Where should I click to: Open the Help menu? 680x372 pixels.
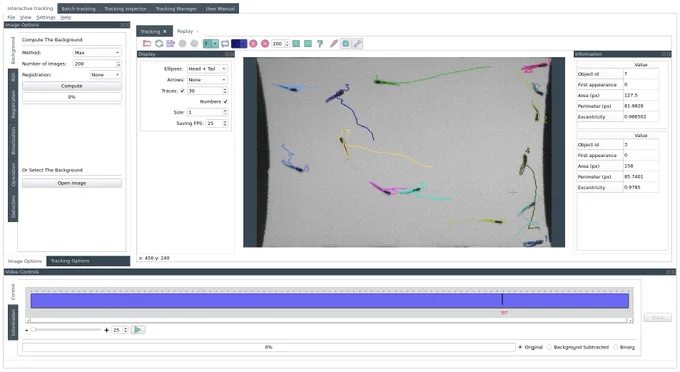click(65, 17)
